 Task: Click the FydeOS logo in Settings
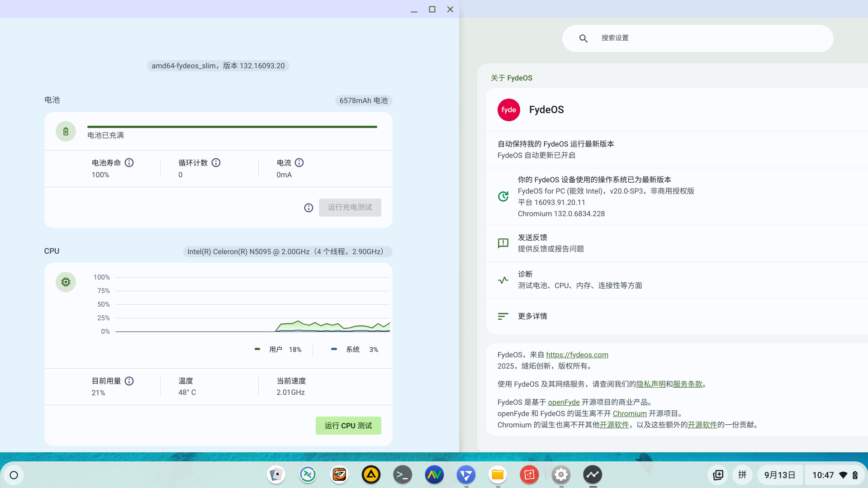coord(509,110)
